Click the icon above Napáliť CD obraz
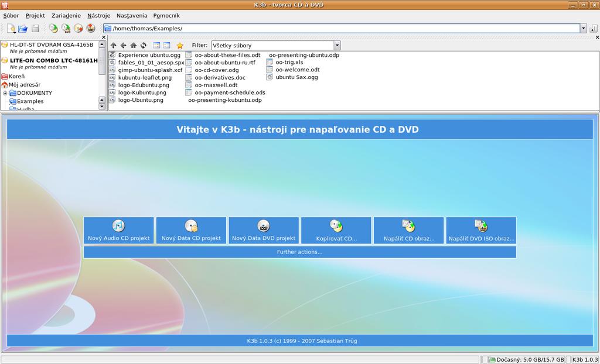Image resolution: width=600 pixels, height=364 pixels. 408,225
